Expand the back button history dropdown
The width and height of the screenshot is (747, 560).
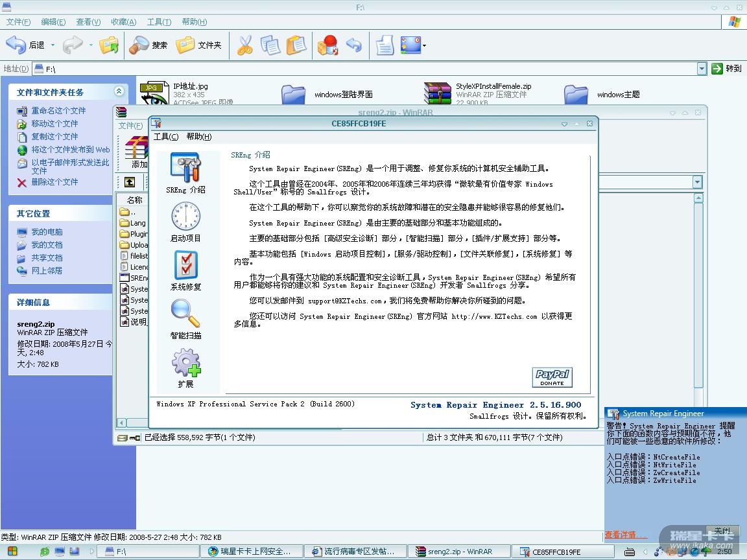[x=53, y=45]
